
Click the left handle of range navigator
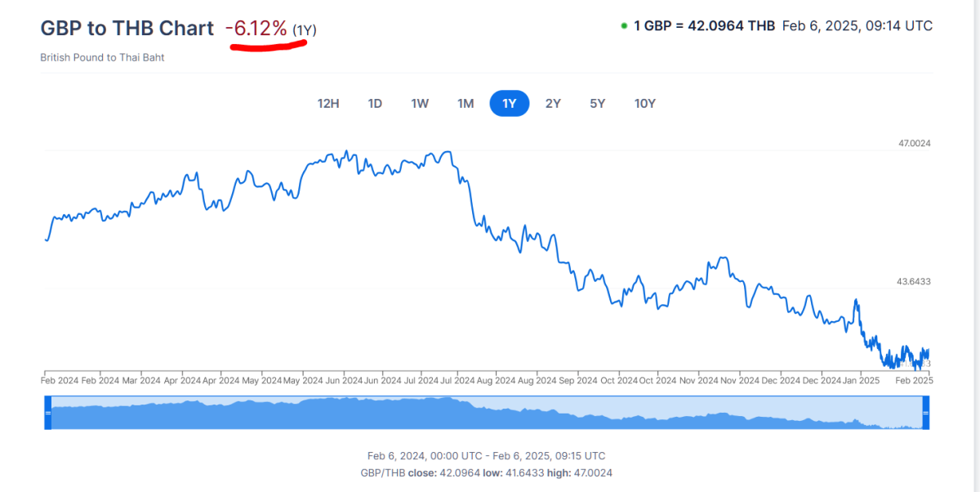click(47, 414)
